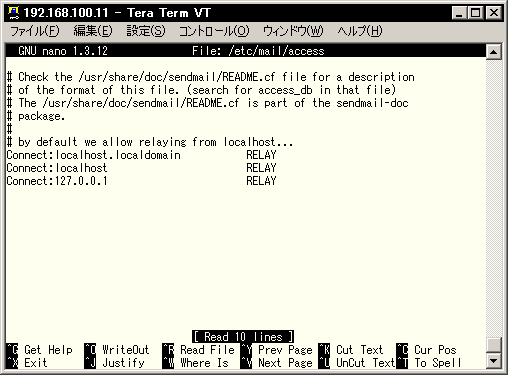This screenshot has width=508, height=375.
Task: Open the ヘルプ(H) menu
Action: (x=360, y=31)
